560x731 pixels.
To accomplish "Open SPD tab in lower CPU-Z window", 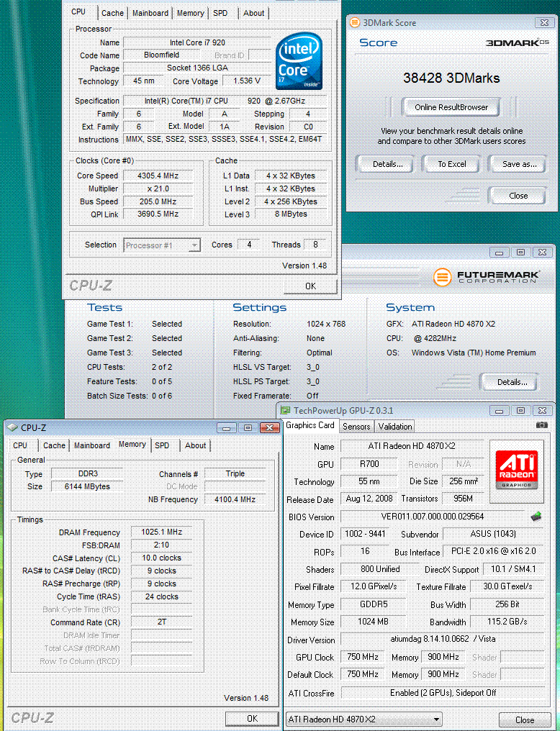I will [x=162, y=445].
